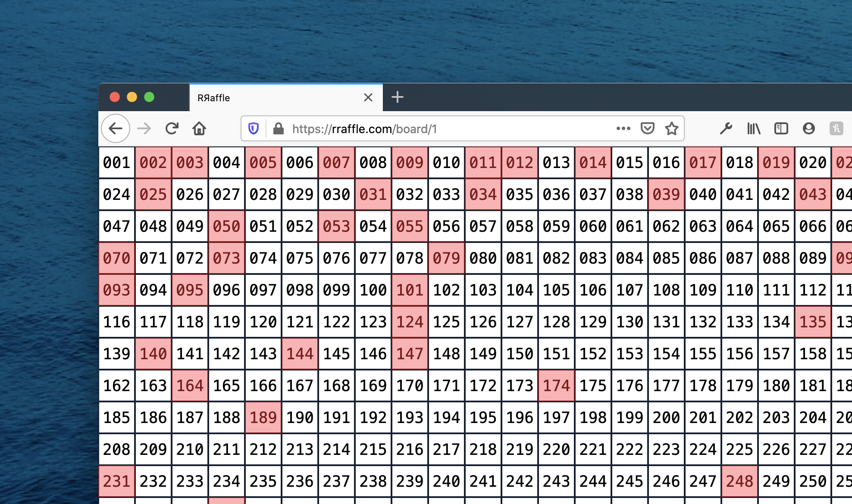Toggle selection of ticket 101

(410, 290)
